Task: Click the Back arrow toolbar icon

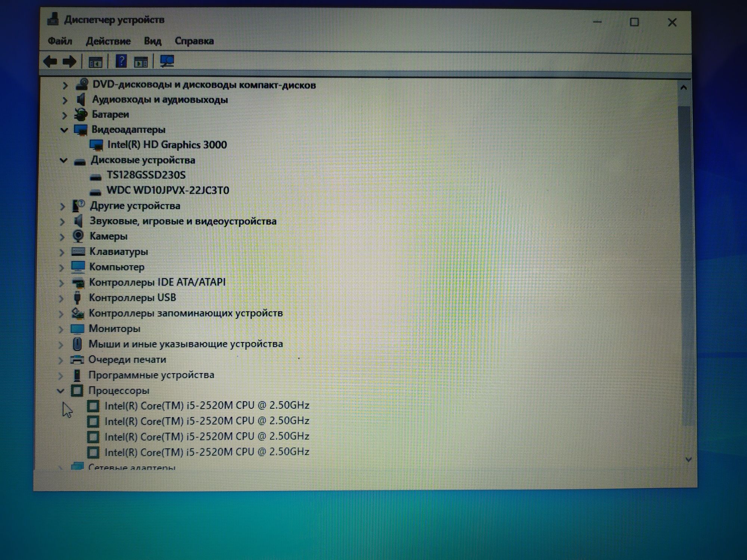Action: click(50, 61)
